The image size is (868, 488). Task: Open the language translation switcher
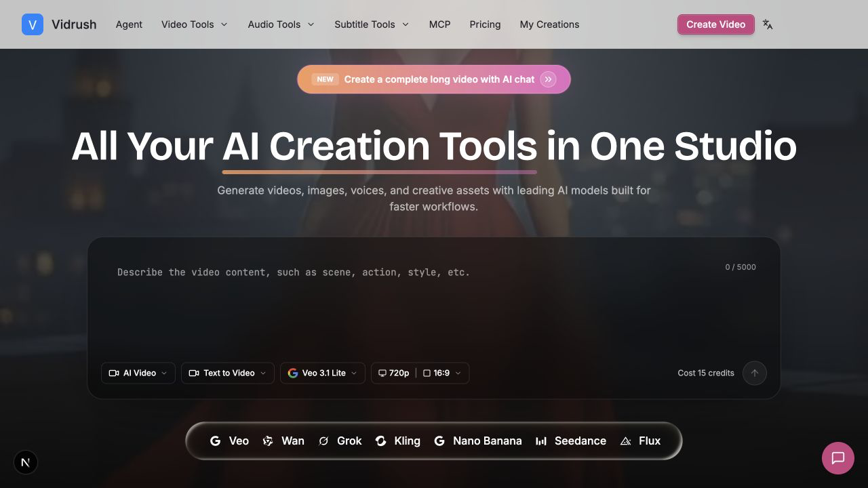768,24
